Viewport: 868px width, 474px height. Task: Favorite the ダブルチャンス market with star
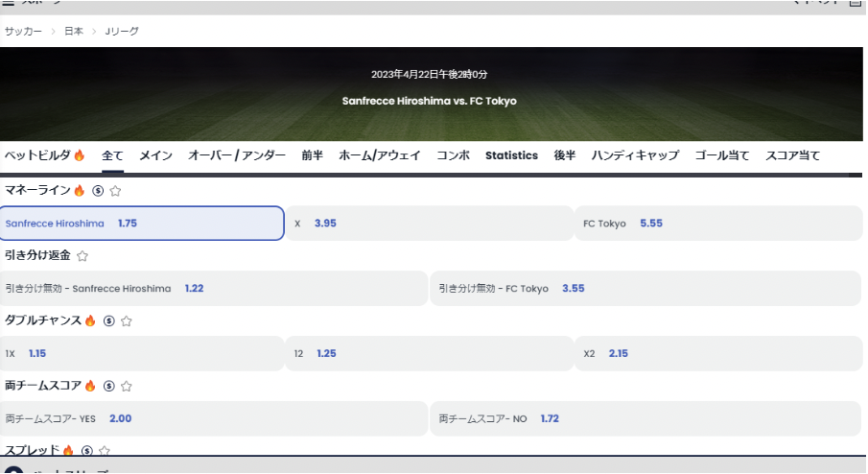point(127,321)
